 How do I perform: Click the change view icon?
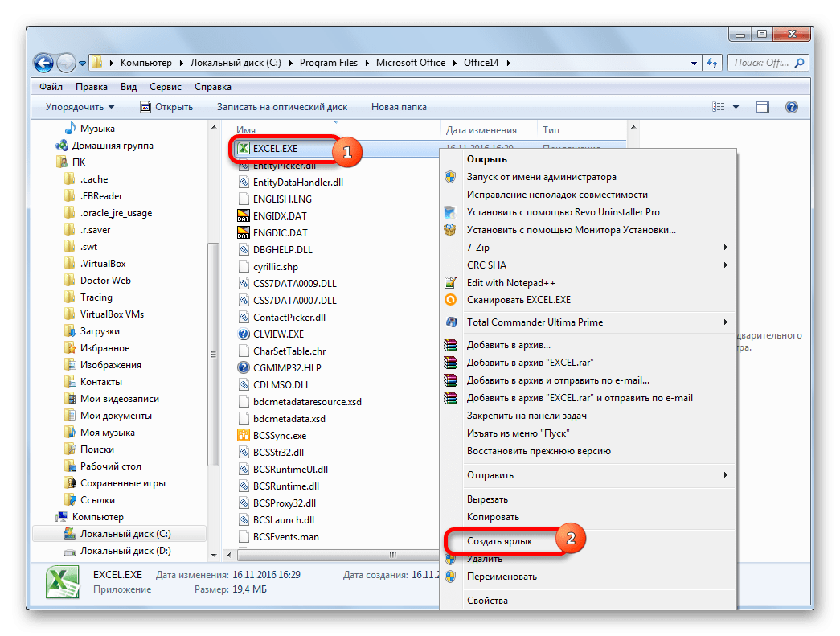[719, 107]
